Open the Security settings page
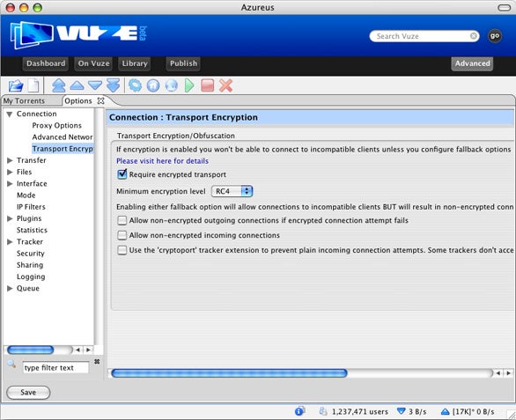This screenshot has width=516, height=420. (30, 254)
